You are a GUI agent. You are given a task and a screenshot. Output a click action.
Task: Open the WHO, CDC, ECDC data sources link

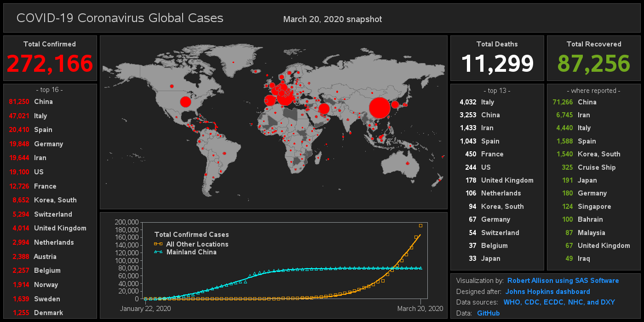point(559,302)
